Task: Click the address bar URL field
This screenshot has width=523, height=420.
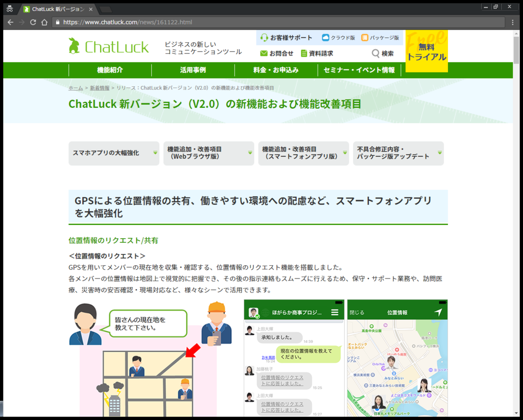Action: click(x=278, y=22)
